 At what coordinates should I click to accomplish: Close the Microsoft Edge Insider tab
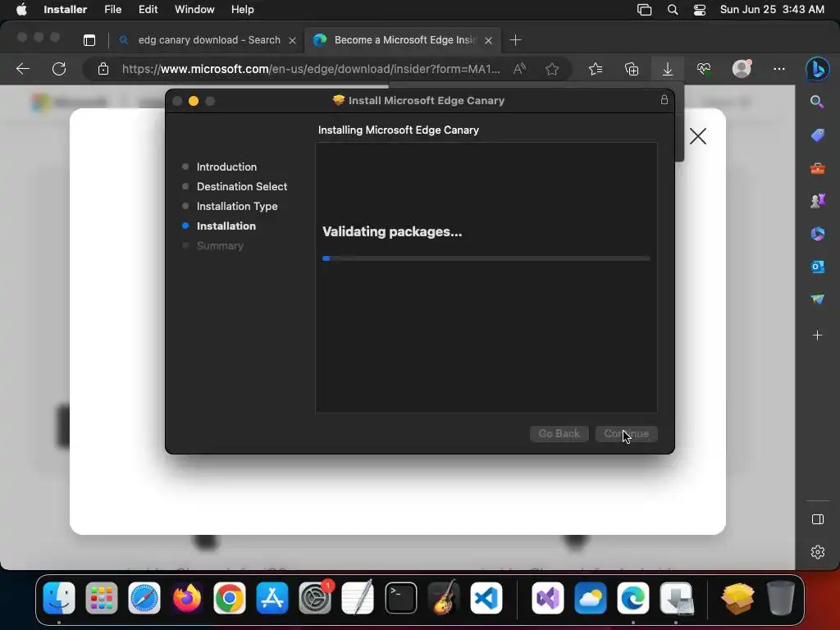point(488,41)
